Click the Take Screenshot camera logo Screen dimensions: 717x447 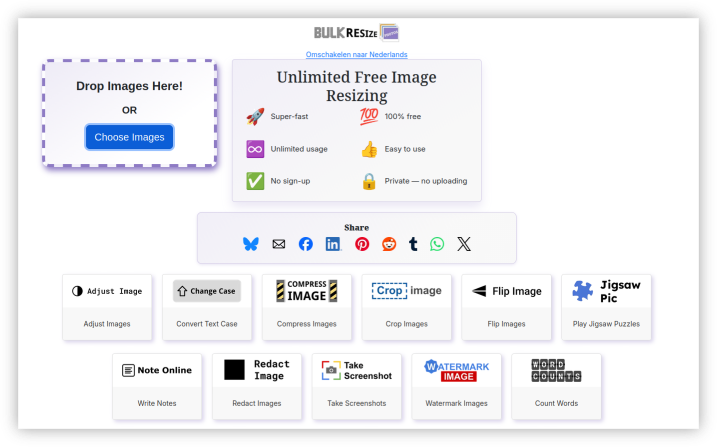tap(357, 370)
